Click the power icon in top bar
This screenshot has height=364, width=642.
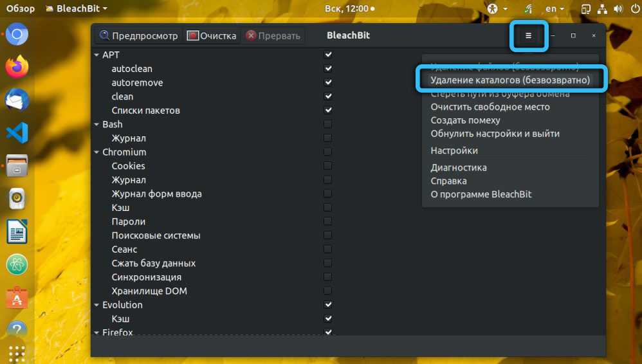tap(636, 8)
